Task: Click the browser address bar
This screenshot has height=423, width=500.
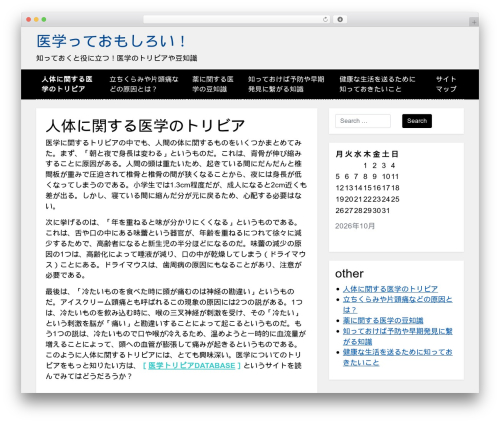Action: (x=236, y=19)
